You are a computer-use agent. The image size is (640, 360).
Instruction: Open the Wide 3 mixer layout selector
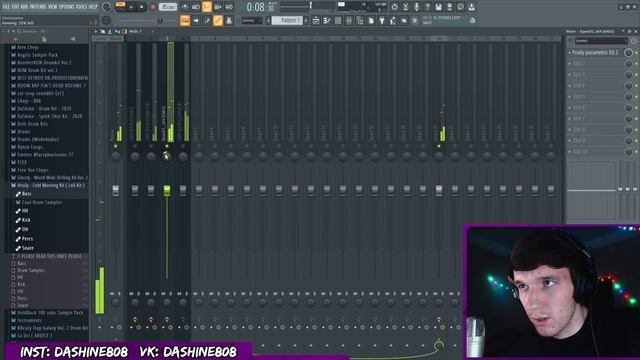click(x=136, y=31)
